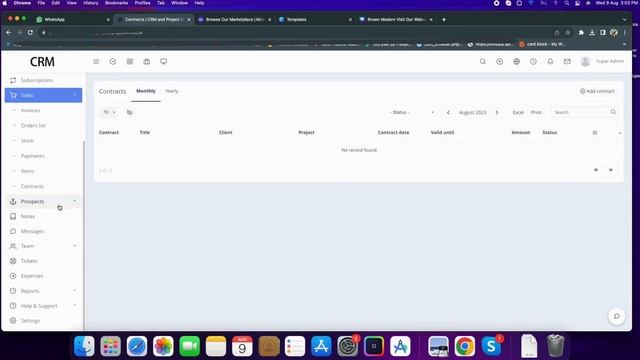Click the Print button

(536, 112)
